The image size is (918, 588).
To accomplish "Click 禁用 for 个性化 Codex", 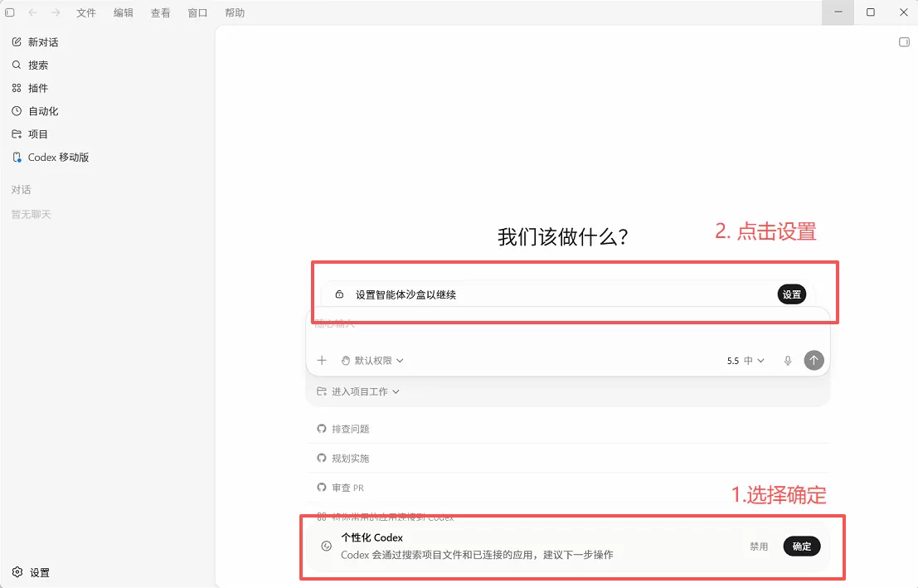I will click(759, 547).
